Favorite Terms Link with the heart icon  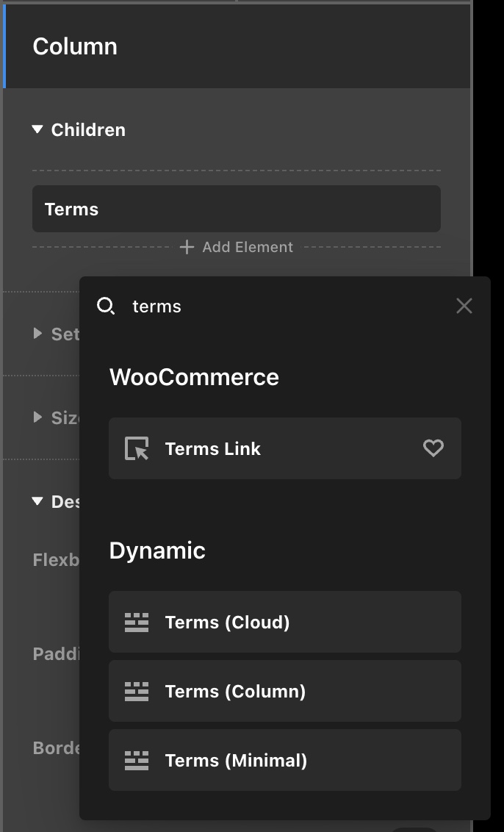click(x=433, y=448)
